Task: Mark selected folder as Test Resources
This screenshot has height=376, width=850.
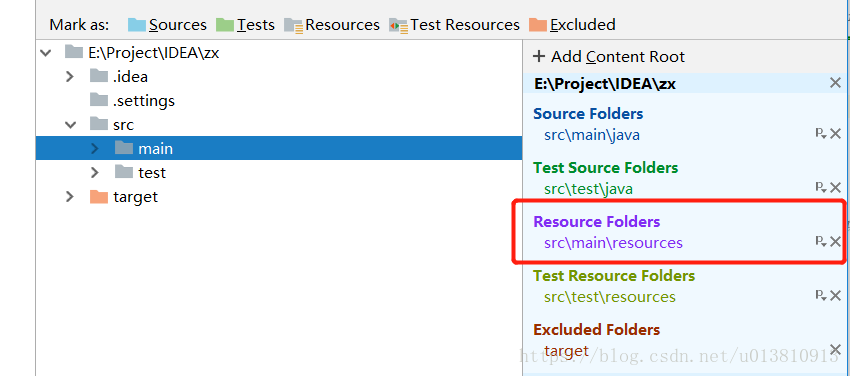Action: tap(454, 25)
